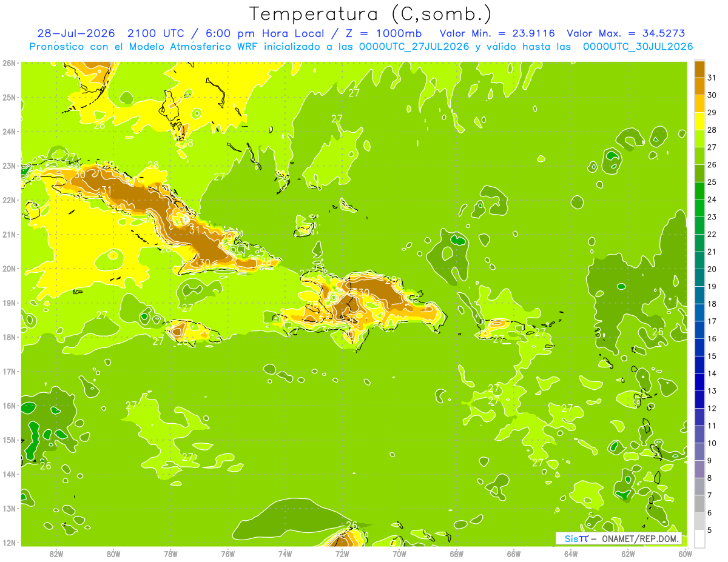Click the 74W longitude axis label

(285, 554)
